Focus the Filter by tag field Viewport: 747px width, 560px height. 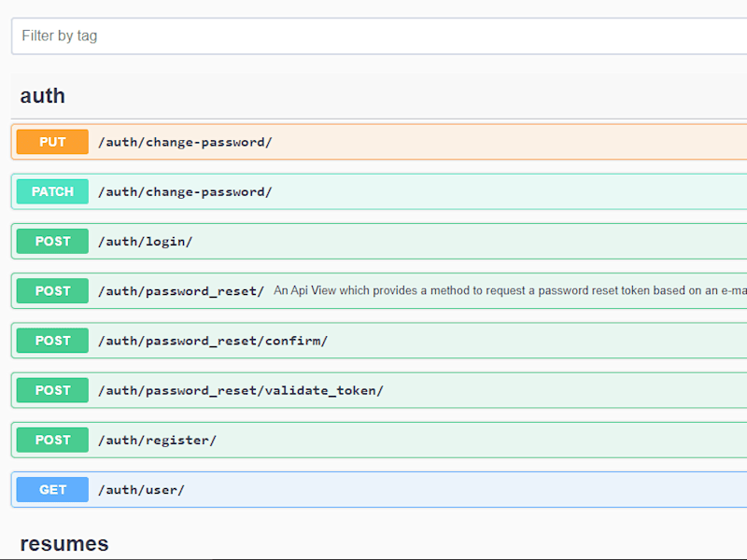(x=379, y=36)
